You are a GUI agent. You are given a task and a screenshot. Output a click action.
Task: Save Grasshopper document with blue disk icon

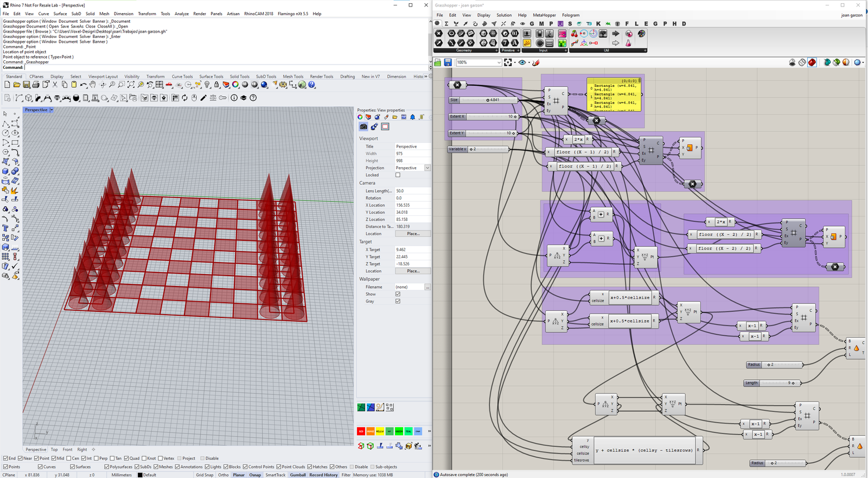click(x=448, y=62)
